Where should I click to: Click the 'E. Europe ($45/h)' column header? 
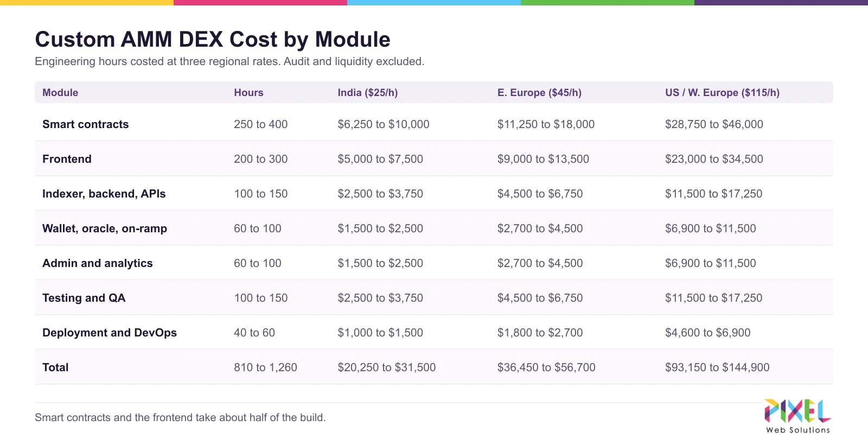click(539, 93)
